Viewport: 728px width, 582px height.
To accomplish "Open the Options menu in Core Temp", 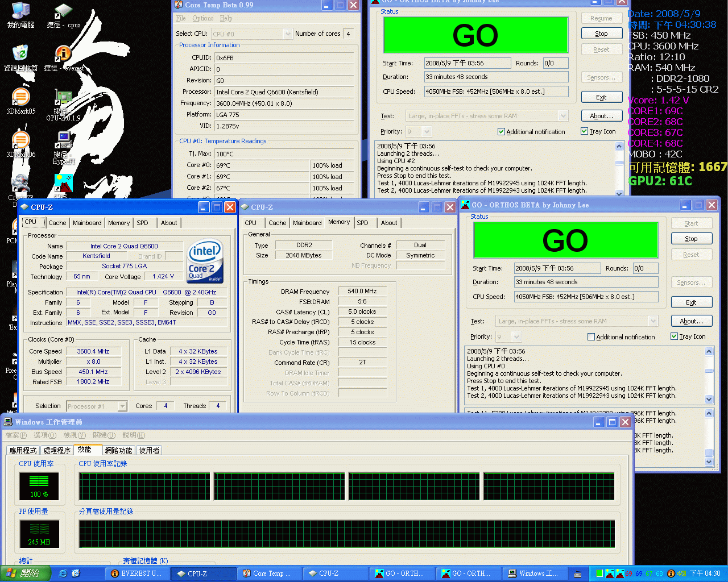I will click(202, 18).
